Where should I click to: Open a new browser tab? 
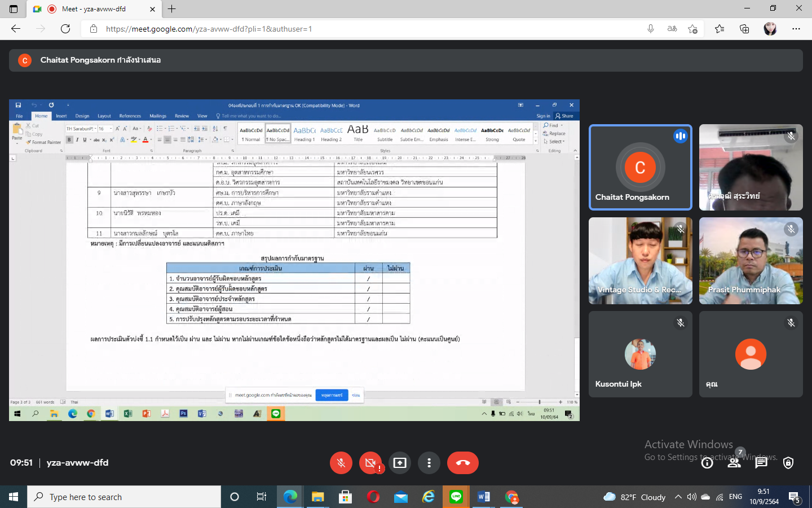pyautogui.click(x=172, y=9)
